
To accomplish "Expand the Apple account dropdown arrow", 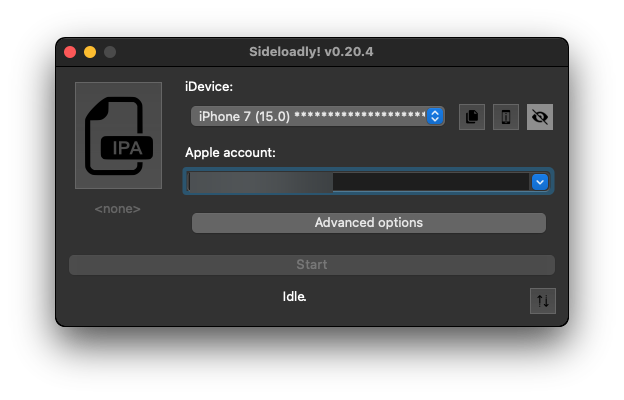I will tap(540, 182).
